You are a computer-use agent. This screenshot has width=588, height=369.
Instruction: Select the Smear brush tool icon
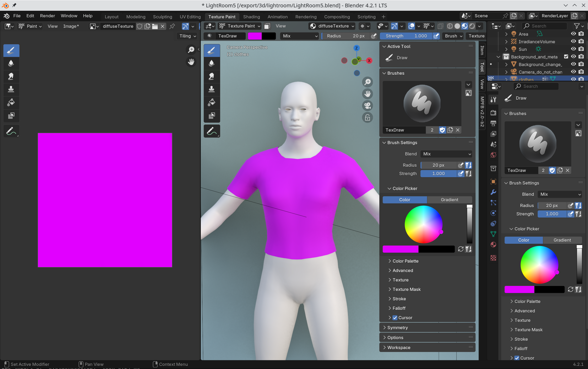[x=211, y=77]
